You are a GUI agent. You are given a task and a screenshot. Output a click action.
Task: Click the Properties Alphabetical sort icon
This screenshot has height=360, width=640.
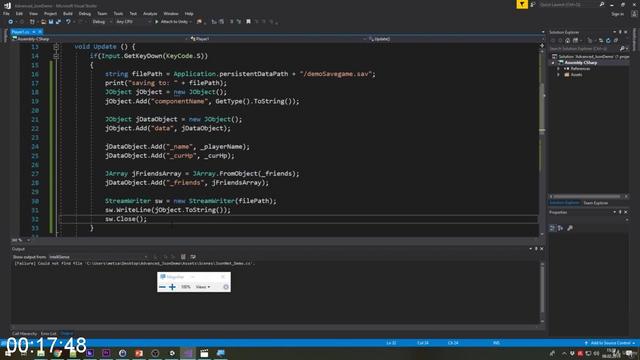coord(560,228)
